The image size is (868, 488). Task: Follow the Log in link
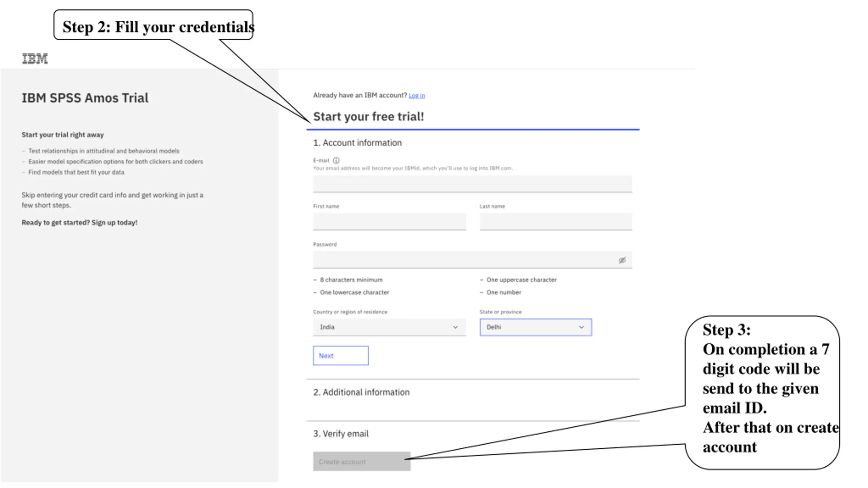click(x=417, y=96)
